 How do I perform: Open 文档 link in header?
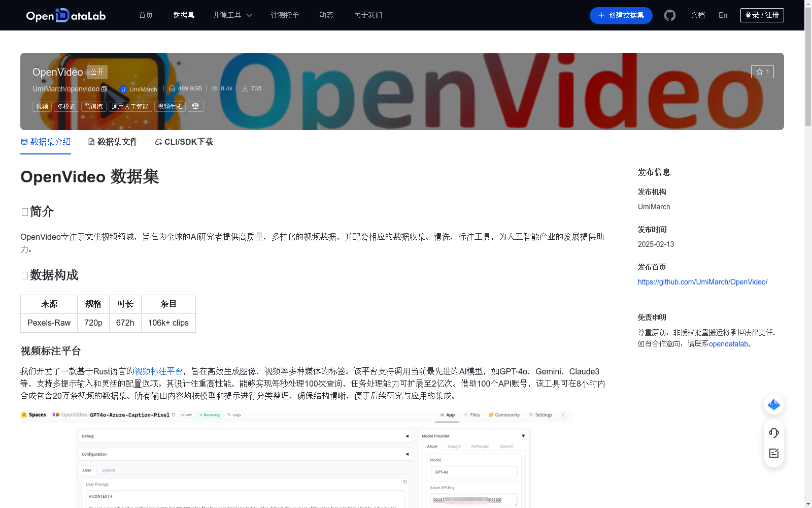coord(698,15)
